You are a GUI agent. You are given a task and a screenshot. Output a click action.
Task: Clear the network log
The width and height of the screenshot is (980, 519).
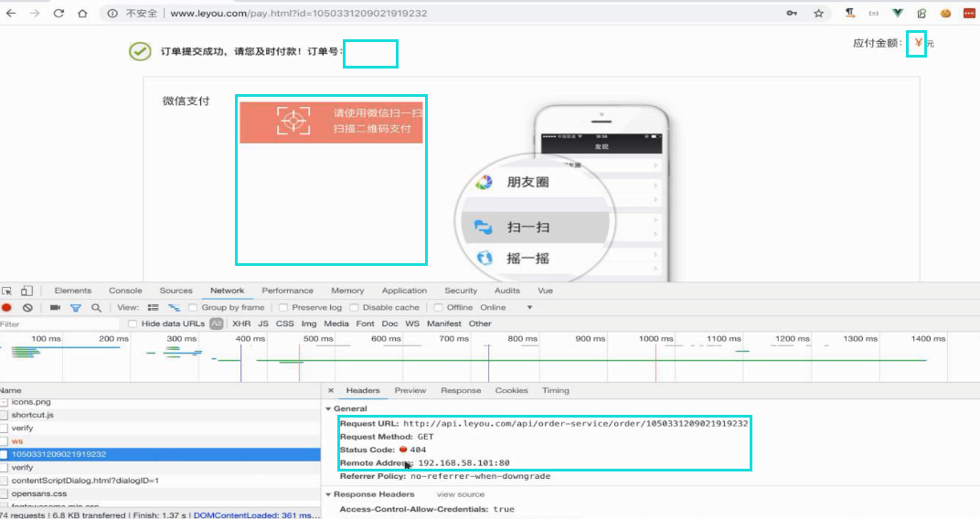pos(27,307)
